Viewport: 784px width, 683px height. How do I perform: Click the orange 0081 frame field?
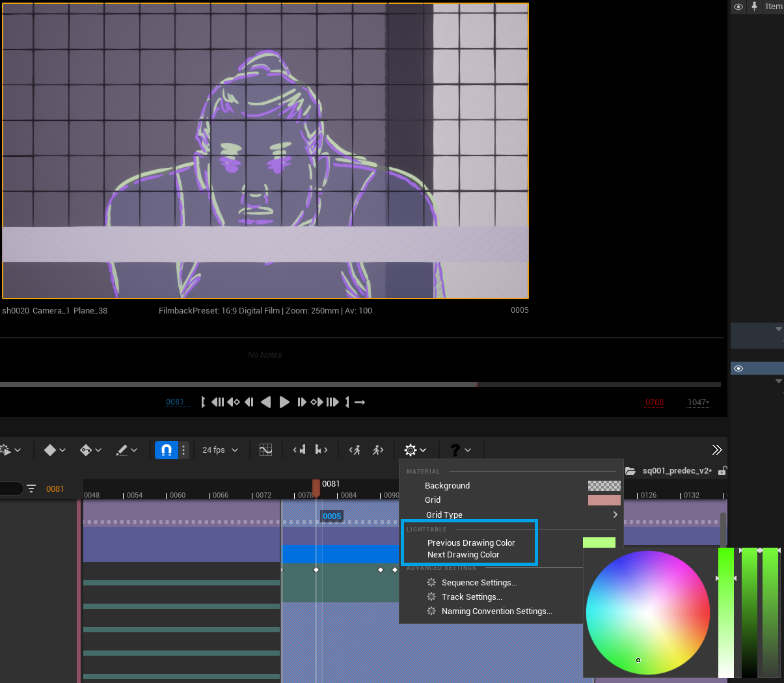pos(55,489)
